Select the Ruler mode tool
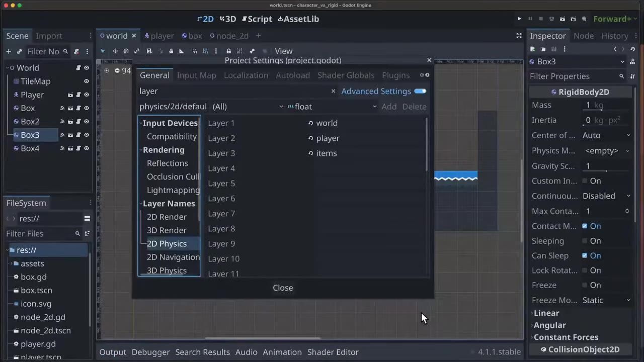 (182, 51)
